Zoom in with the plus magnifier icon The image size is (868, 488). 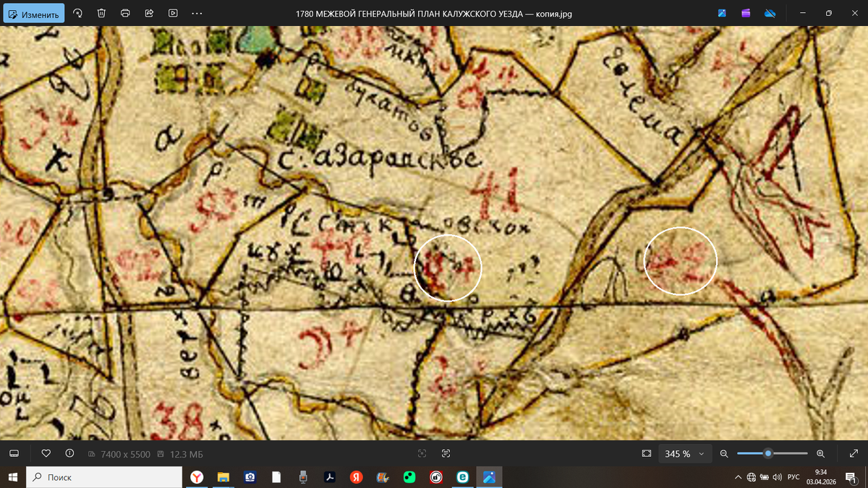820,453
